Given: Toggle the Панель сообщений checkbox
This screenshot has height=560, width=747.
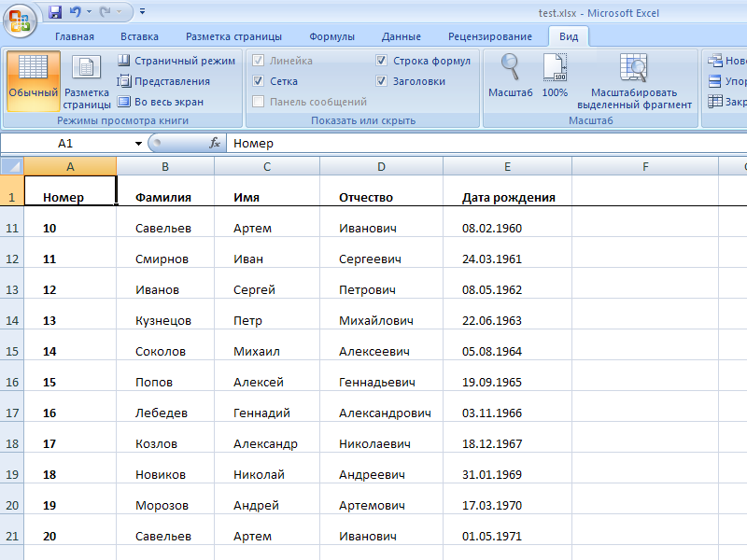Looking at the screenshot, I should pos(259,102).
